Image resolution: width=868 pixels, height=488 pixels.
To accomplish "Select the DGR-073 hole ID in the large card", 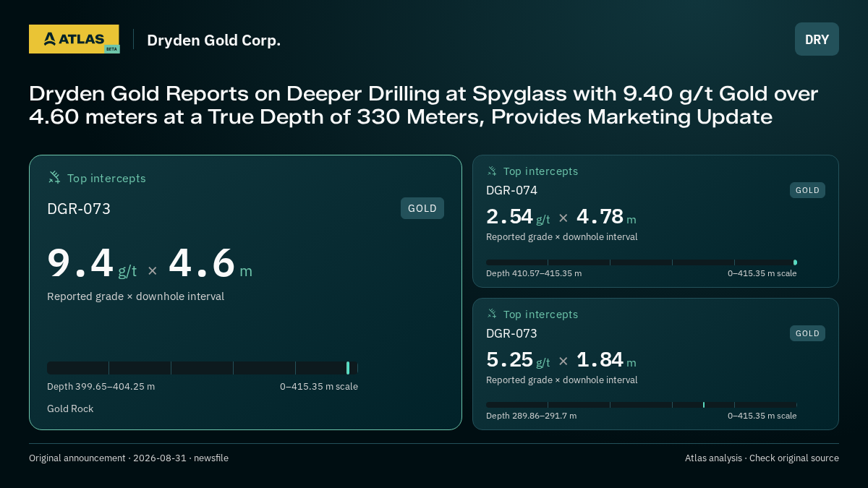I will point(79,209).
